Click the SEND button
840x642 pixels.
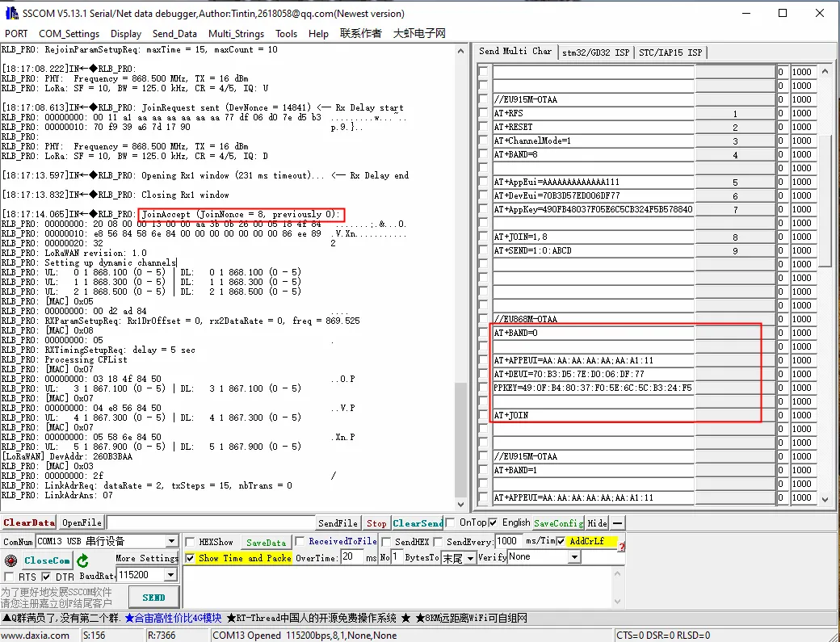(153, 597)
